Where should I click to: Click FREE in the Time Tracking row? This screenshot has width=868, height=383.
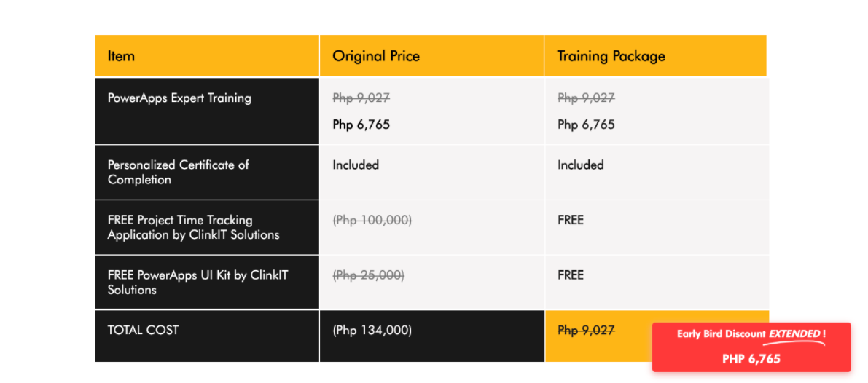coord(570,220)
